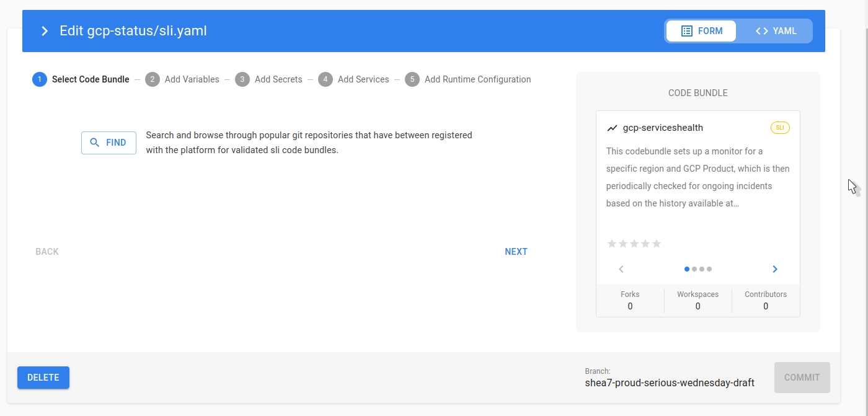Click NEXT to proceed

(x=516, y=252)
